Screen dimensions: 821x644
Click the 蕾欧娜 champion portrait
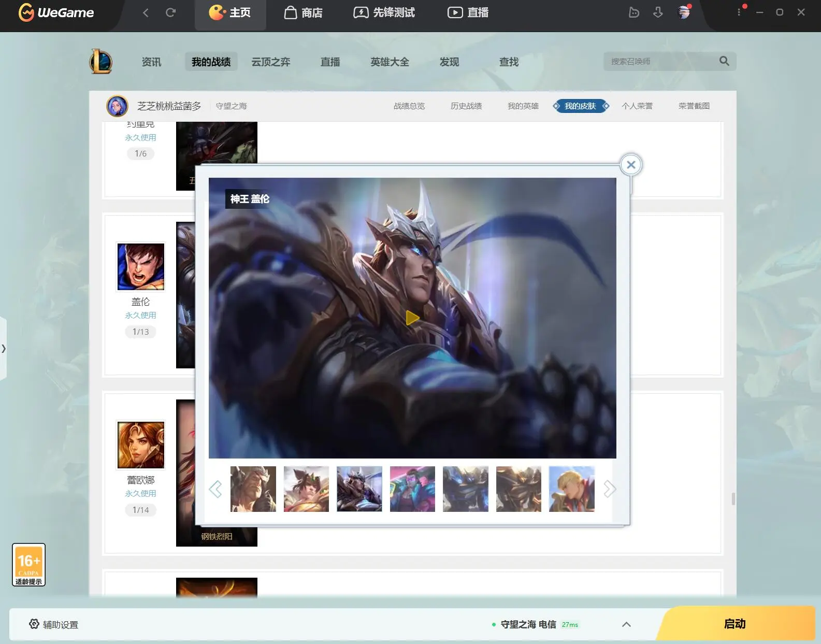point(140,445)
